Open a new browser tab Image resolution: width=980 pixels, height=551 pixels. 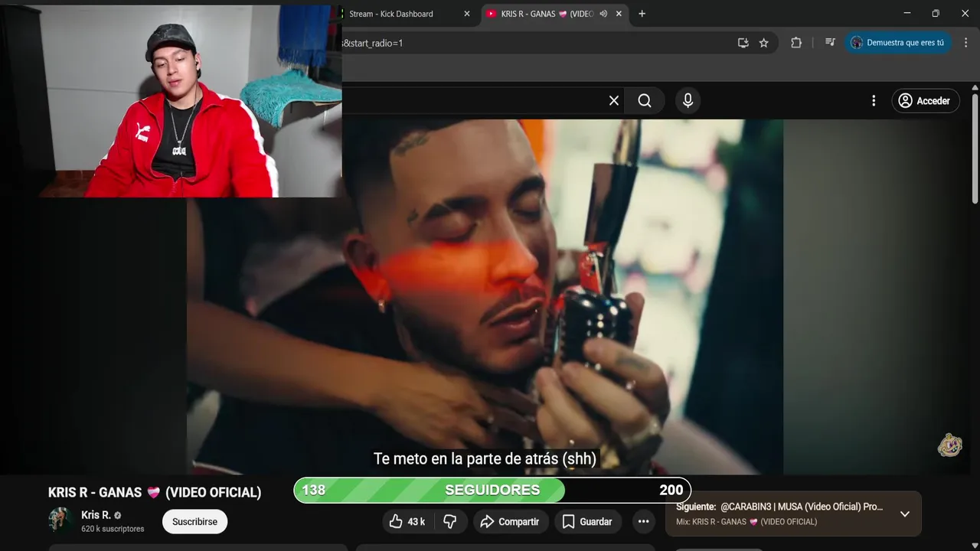tap(642, 14)
